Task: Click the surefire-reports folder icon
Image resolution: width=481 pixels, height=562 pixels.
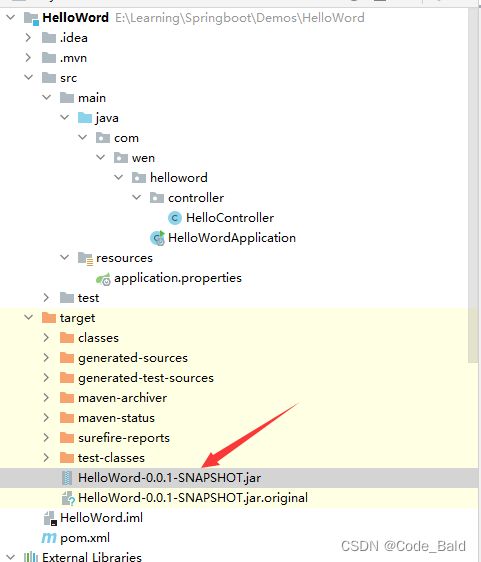Action: 67,438
